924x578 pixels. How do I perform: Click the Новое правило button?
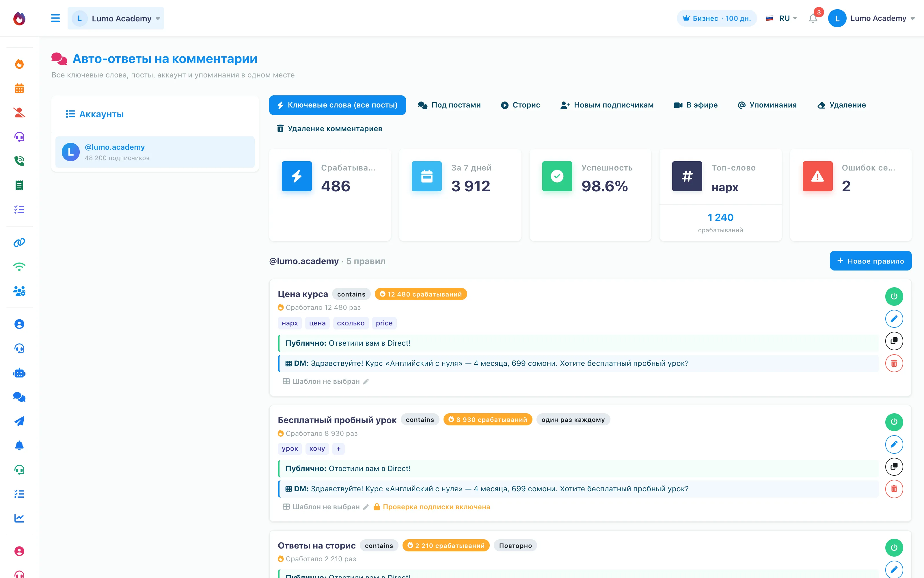point(871,261)
